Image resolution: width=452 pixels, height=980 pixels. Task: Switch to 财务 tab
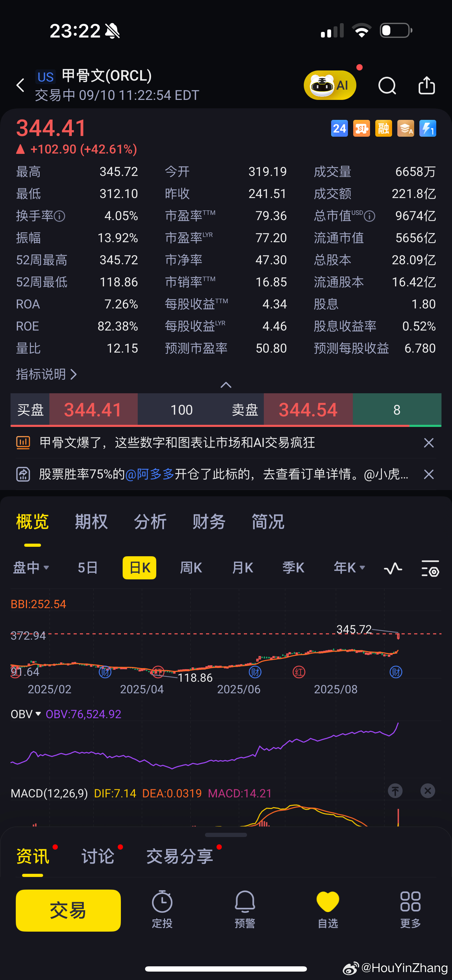click(209, 522)
